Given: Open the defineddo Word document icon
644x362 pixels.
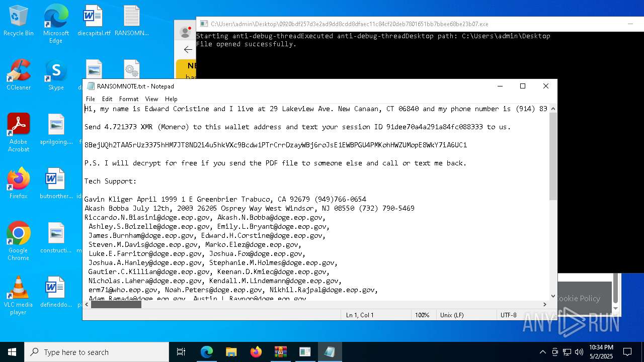Looking at the screenshot, I should tap(56, 292).
